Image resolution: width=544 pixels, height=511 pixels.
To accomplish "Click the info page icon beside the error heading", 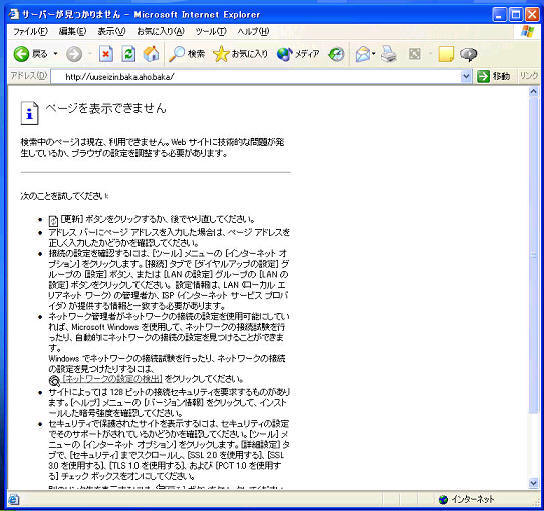I will pyautogui.click(x=29, y=113).
